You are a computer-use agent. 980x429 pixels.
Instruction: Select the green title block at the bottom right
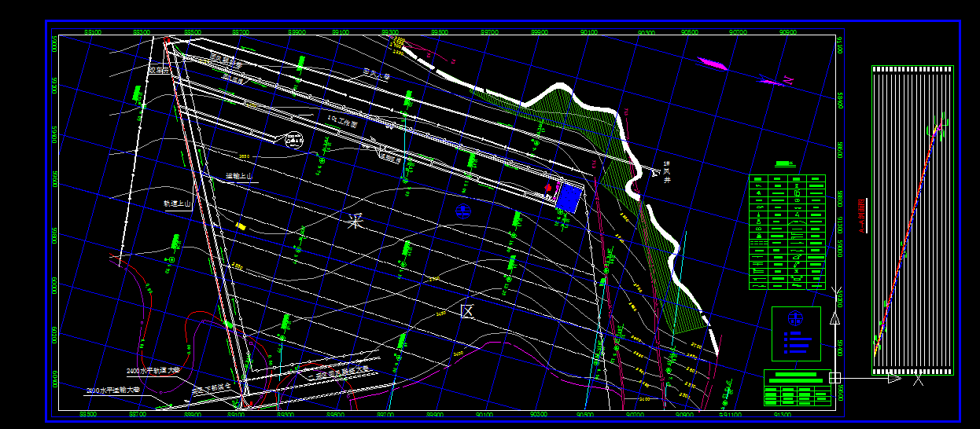798,387
